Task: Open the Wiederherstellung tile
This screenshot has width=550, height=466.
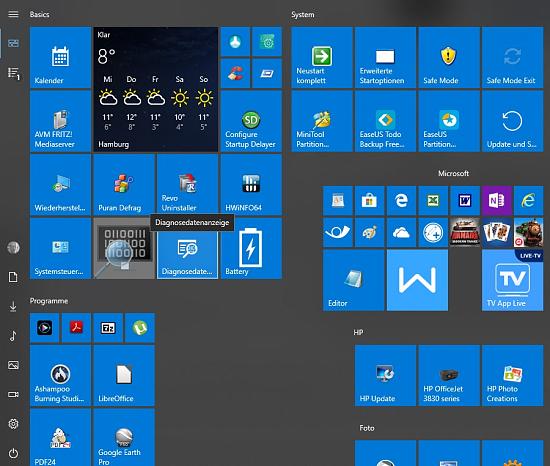Action: coord(60,185)
